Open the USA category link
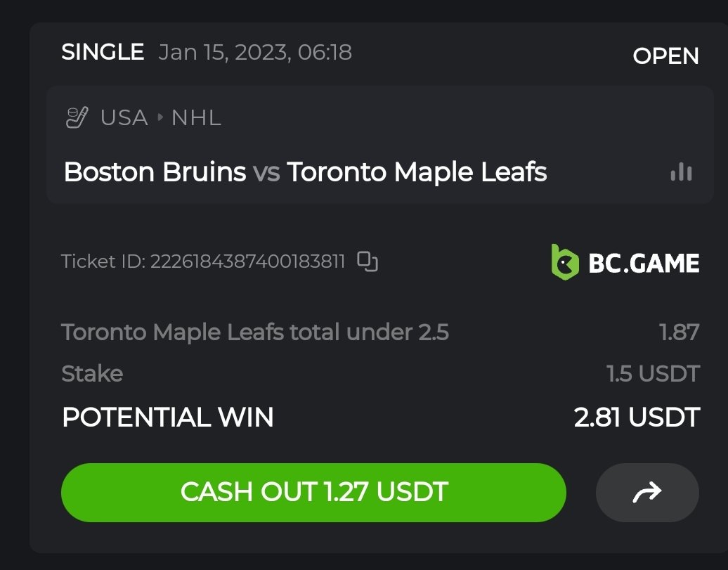 click(x=124, y=117)
